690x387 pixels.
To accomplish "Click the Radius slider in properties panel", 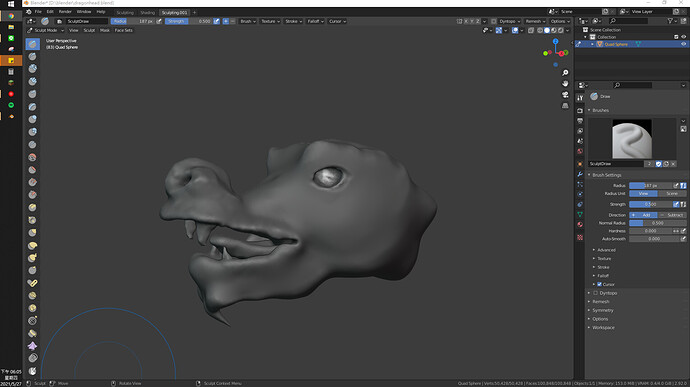I will click(651, 186).
